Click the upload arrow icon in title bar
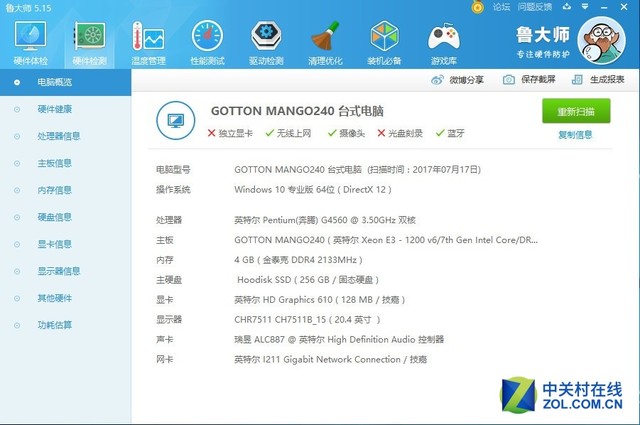 point(567,7)
